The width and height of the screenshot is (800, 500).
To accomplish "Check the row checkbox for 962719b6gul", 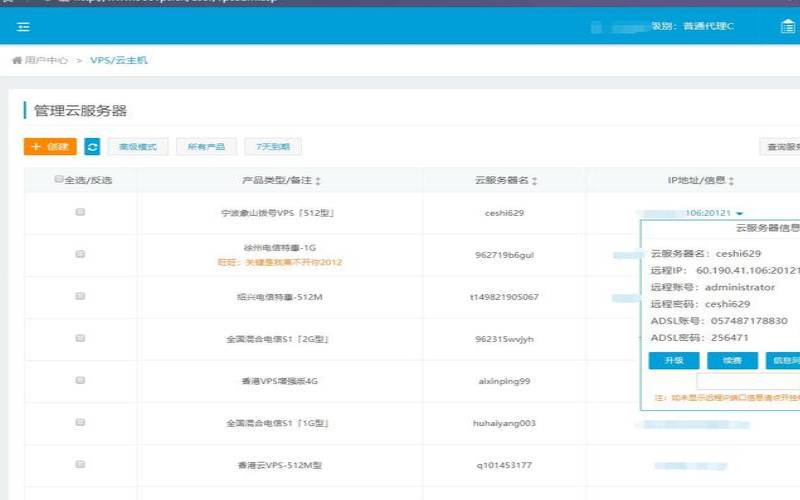I will [80, 254].
